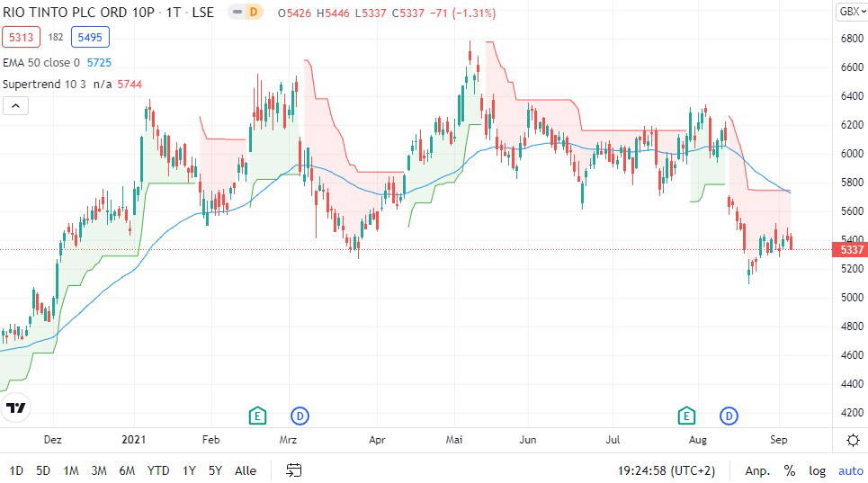The width and height of the screenshot is (868, 483).
Task: Select the YTD time range
Action: pos(157,470)
